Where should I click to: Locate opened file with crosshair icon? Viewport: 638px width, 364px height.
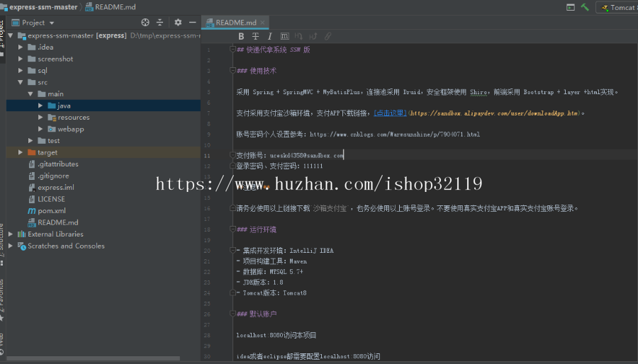click(145, 23)
